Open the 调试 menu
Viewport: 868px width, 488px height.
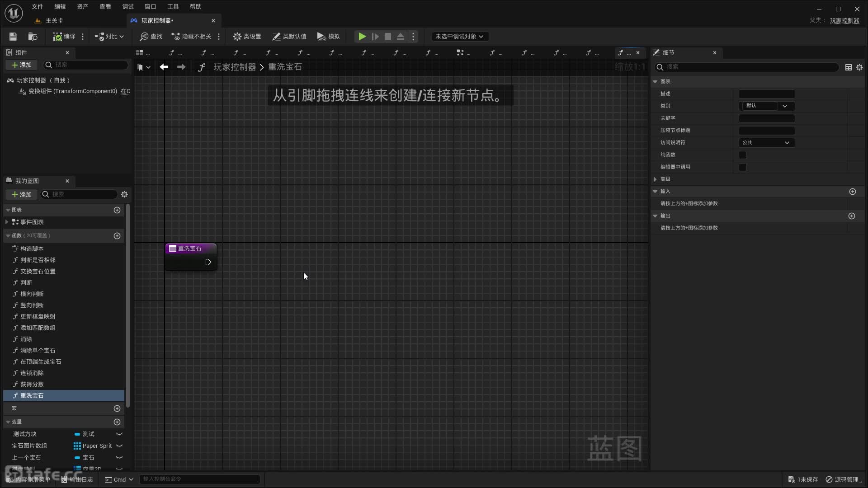pyautogui.click(x=128, y=7)
